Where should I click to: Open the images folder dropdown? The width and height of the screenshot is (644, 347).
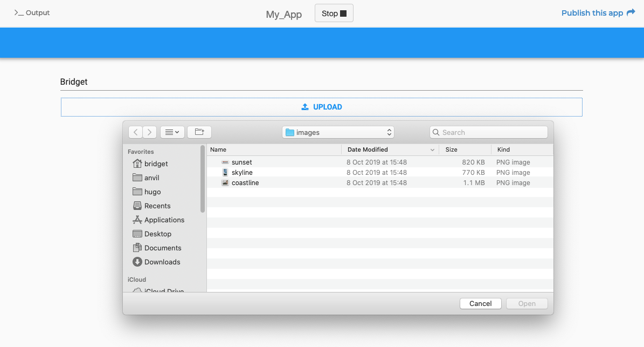338,132
